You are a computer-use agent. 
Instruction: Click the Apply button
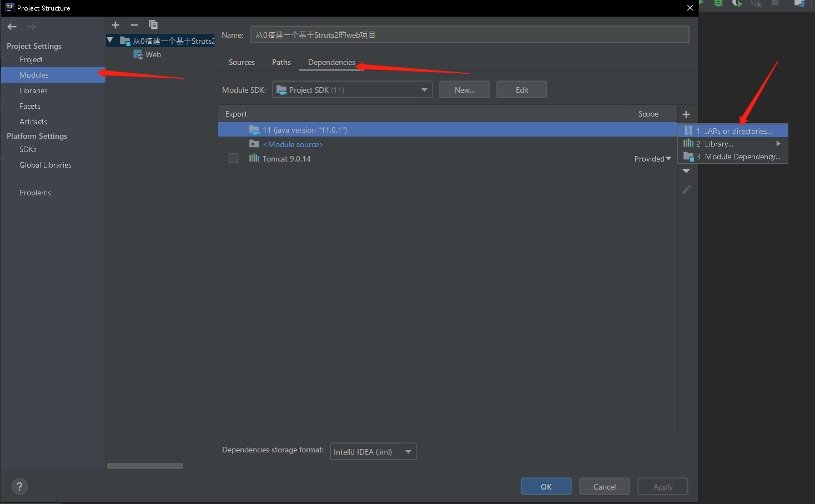(663, 487)
